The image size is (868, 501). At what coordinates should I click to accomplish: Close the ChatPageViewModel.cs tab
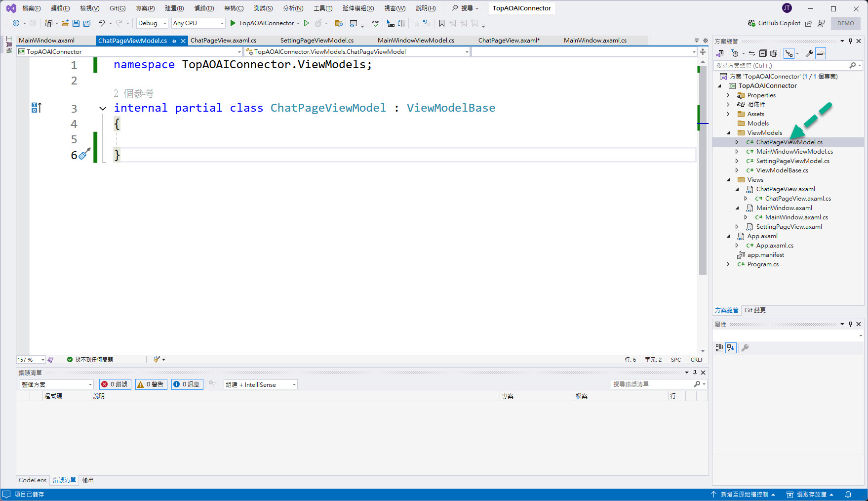pyautogui.click(x=183, y=41)
